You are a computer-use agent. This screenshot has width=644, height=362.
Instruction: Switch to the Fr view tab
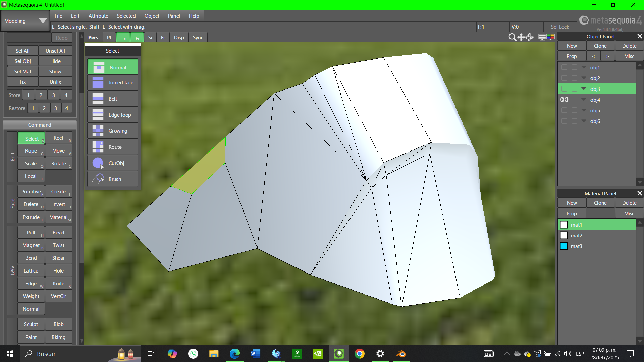[163, 38]
